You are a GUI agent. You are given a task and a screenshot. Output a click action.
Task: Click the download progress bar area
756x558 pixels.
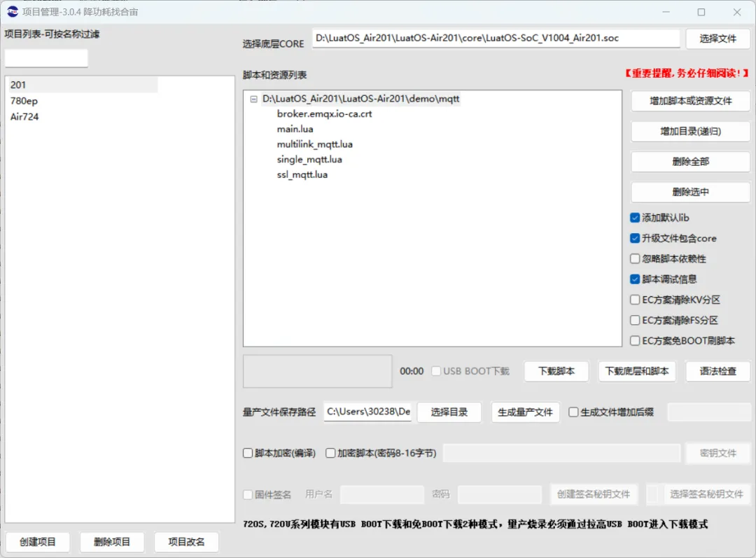click(317, 371)
